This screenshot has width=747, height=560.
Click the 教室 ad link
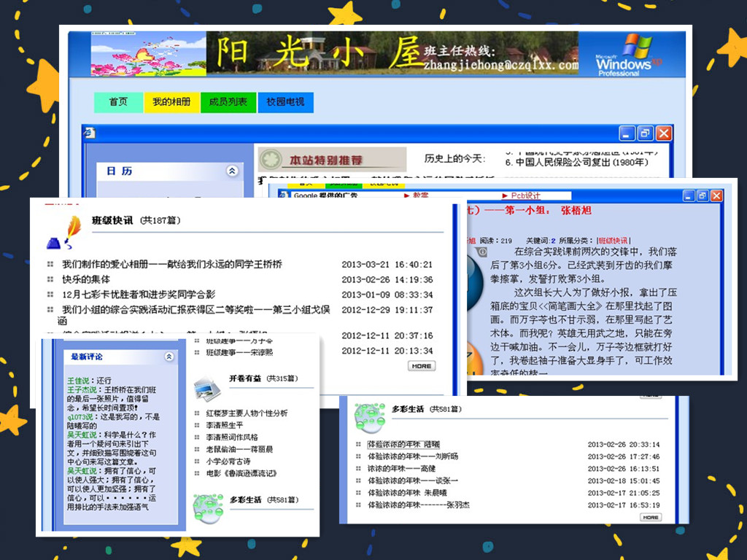(x=420, y=195)
